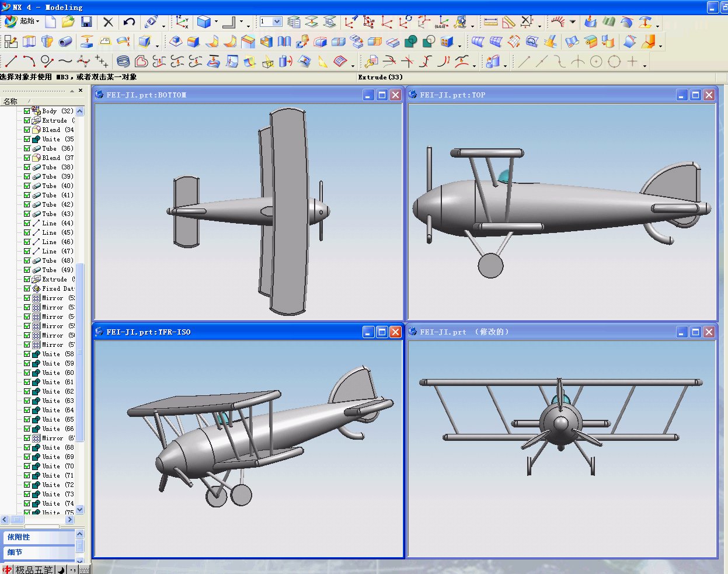728x574 pixels.
Task: Click the shaded cube rendering style icon
Action: point(204,22)
